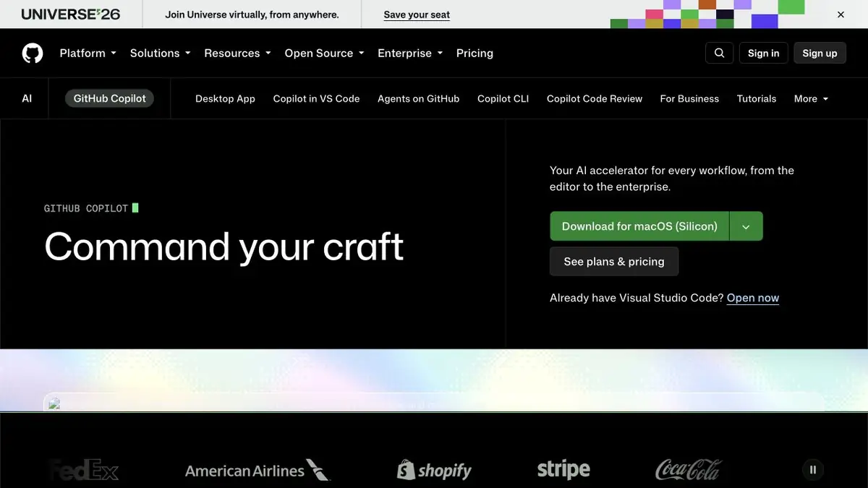The image size is (868, 488).
Task: Go to the Pricing page
Action: click(x=475, y=53)
